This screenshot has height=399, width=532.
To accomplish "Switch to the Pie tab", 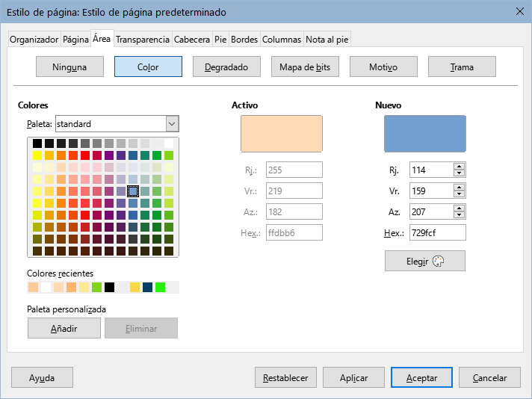I will coord(220,40).
